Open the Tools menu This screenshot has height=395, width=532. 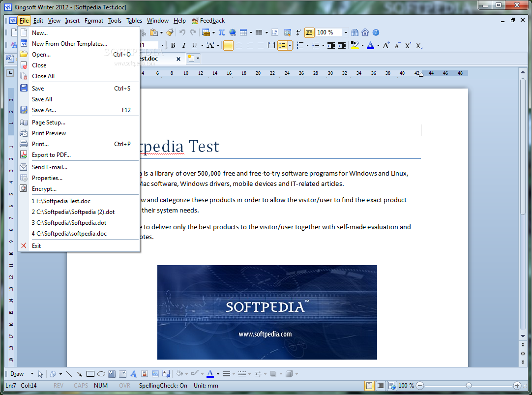[x=115, y=21]
